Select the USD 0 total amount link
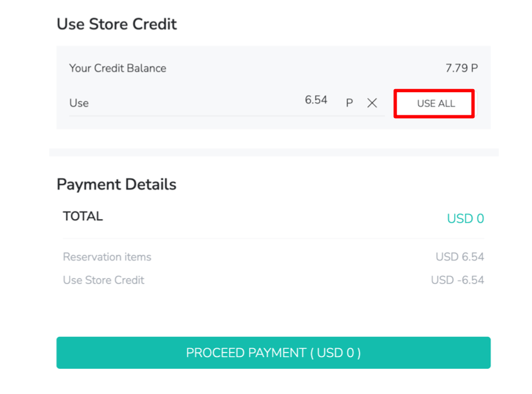 465,218
